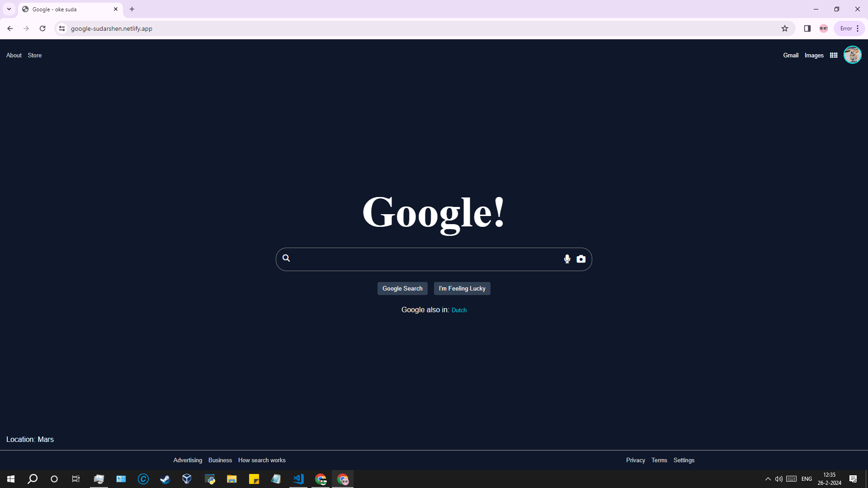Switch the language via the Dutch link
The height and width of the screenshot is (488, 868).
[459, 310]
